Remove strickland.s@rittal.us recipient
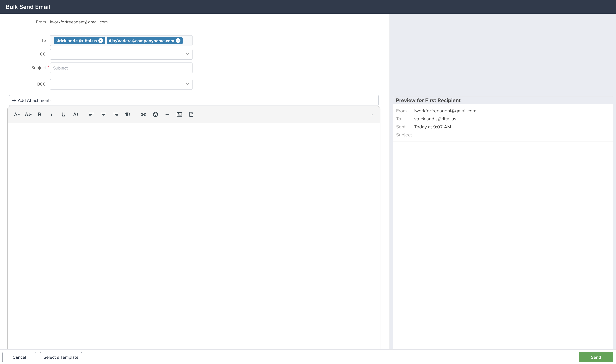 (101, 41)
